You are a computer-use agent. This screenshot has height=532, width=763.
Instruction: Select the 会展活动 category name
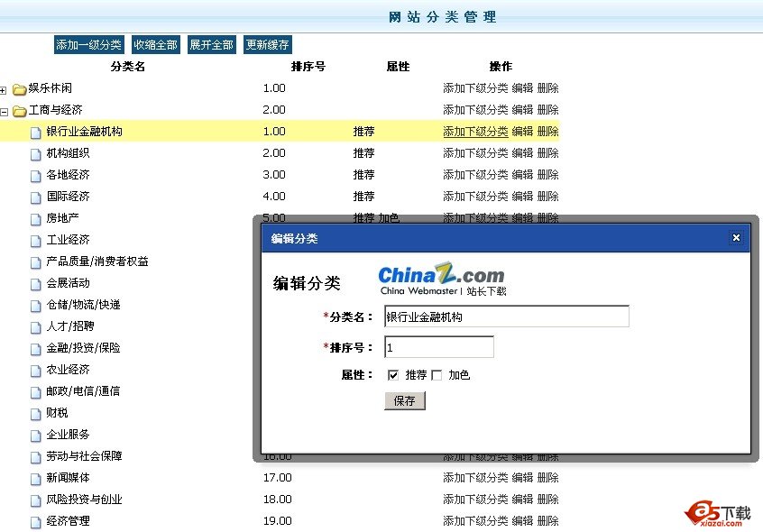[x=69, y=283]
